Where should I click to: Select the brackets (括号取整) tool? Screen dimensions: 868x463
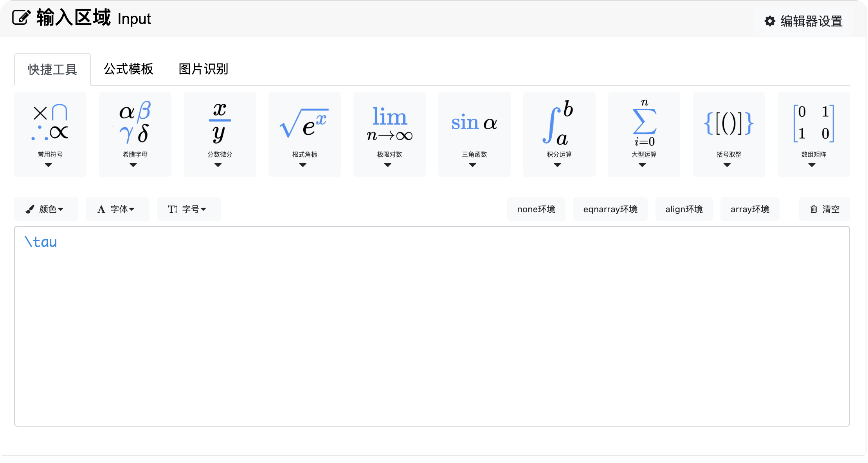[729, 134]
